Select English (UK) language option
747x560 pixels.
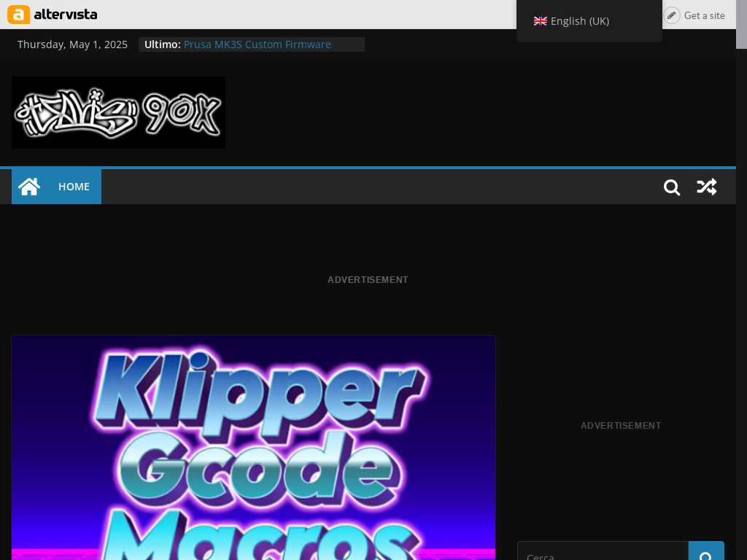[x=571, y=21]
